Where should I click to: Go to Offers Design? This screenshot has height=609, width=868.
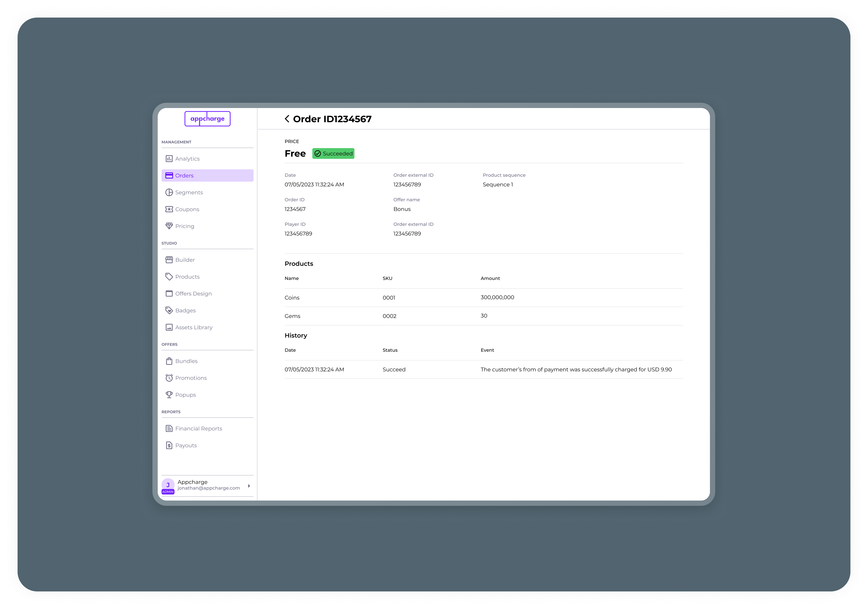click(193, 294)
